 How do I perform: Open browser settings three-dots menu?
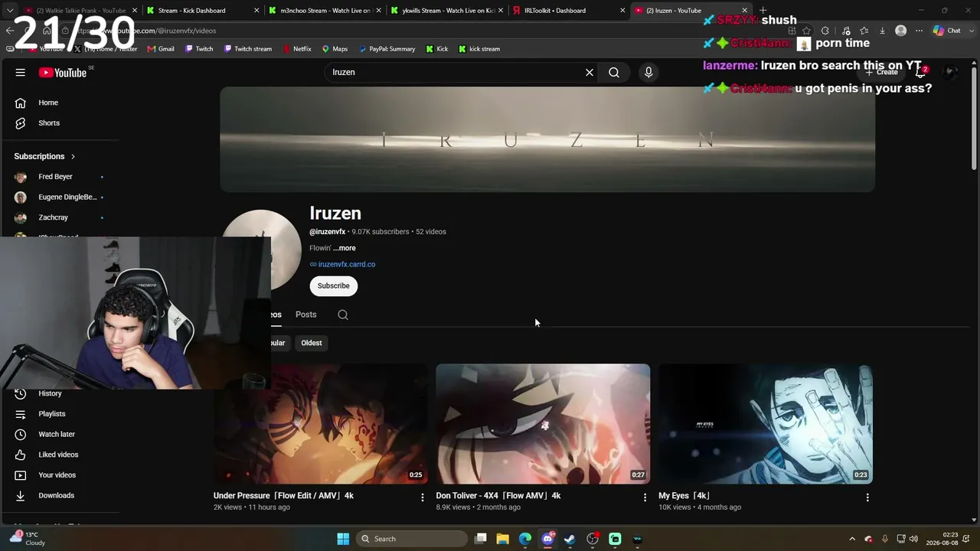(920, 31)
